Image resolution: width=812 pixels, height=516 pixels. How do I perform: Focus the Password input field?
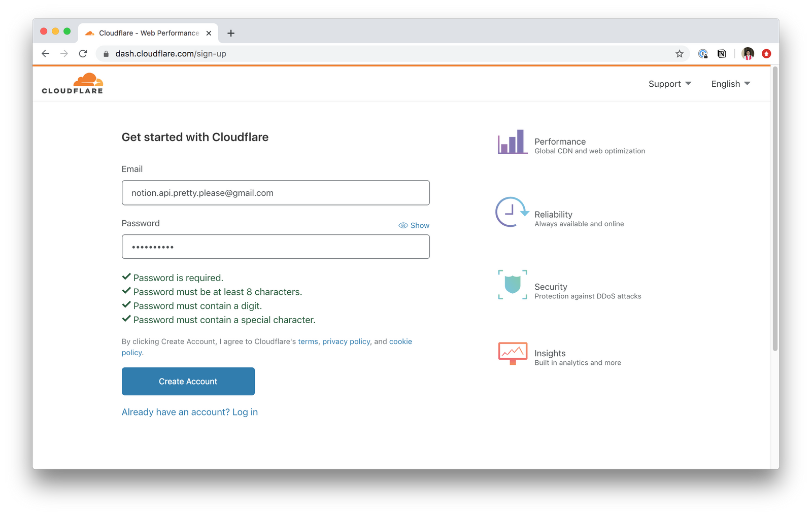276,247
